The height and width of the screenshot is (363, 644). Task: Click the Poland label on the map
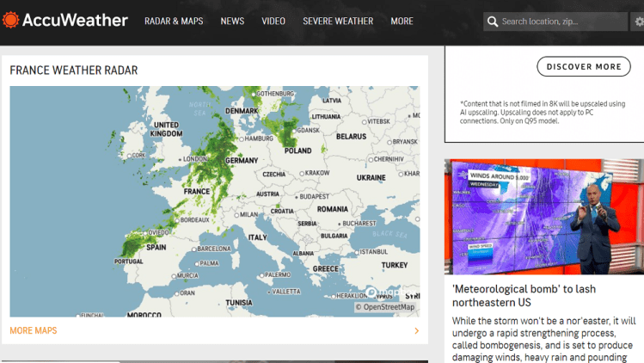(297, 151)
